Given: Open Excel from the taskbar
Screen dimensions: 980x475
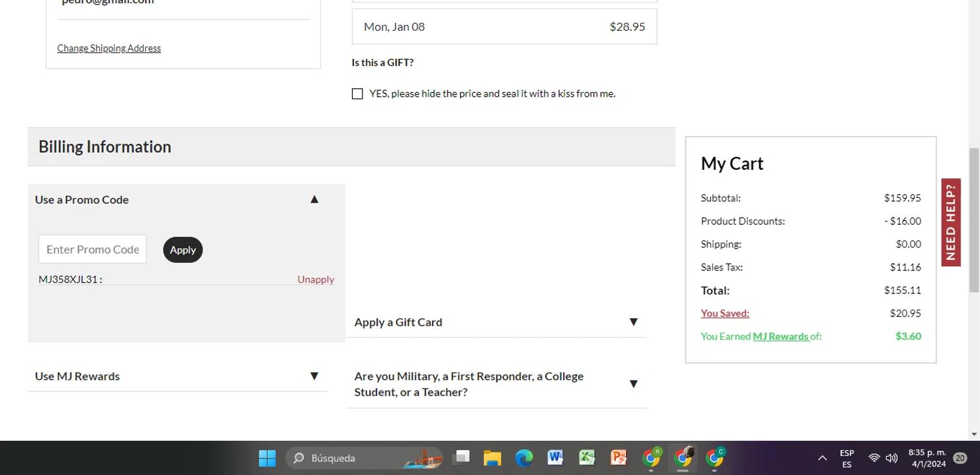Looking at the screenshot, I should tap(586, 458).
